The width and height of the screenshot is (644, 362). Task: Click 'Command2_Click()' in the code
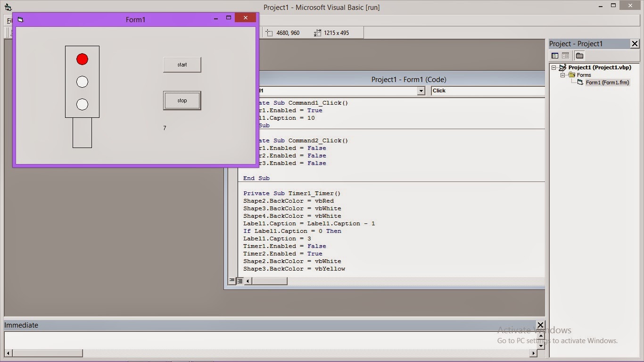(x=318, y=140)
